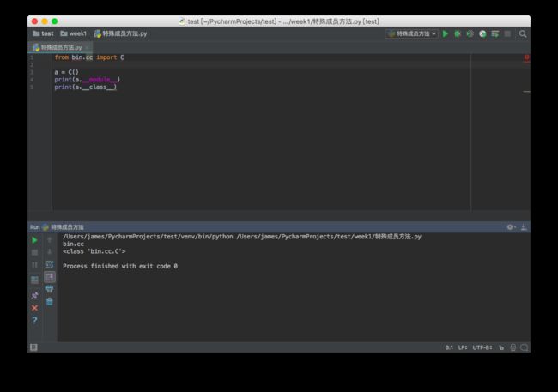Click the Stop square in the Run panel
The height and width of the screenshot is (392, 558).
point(34,252)
